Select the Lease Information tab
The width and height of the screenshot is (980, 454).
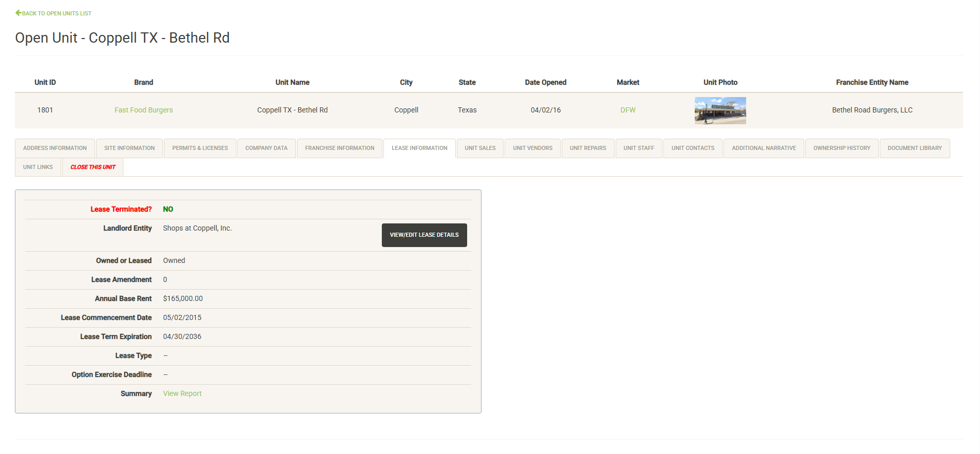pos(419,148)
